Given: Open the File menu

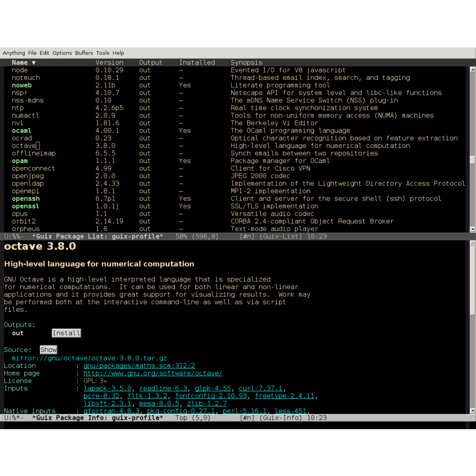Looking at the screenshot, I should (x=32, y=53).
